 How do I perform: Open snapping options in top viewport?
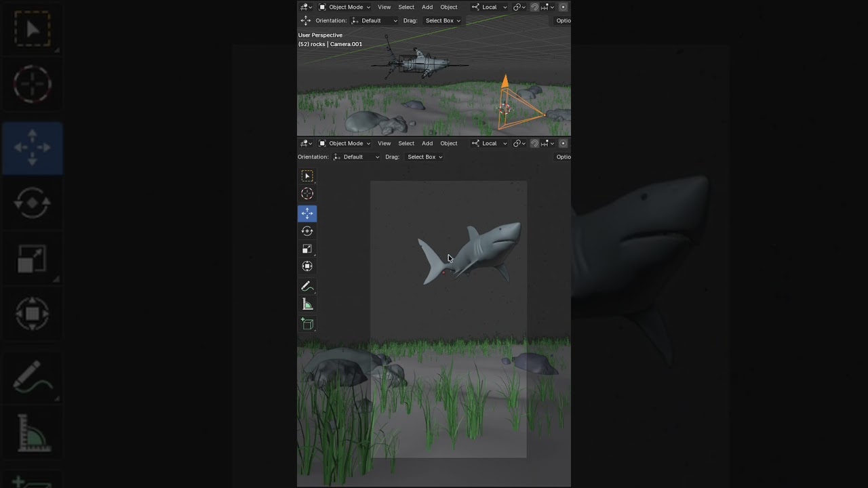[547, 7]
